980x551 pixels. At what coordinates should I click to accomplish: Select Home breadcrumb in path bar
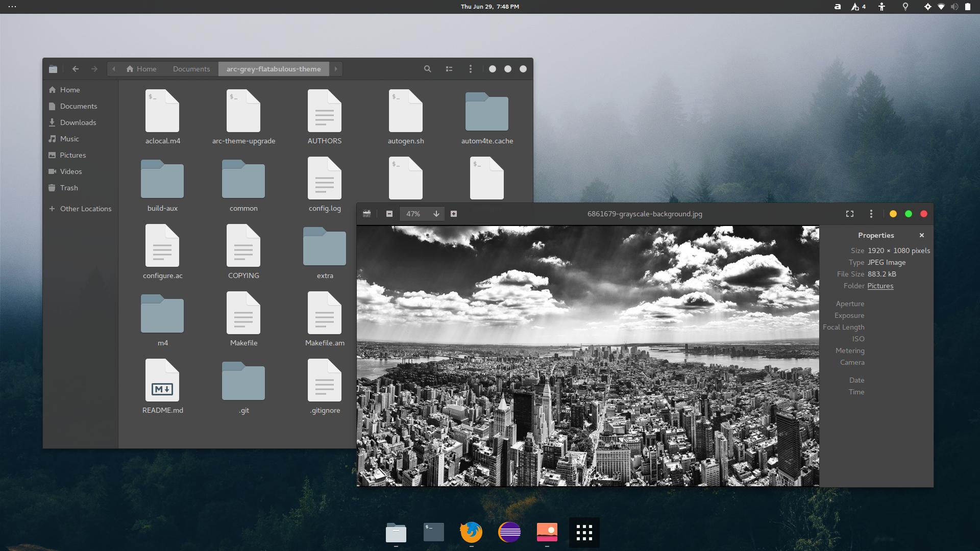[x=141, y=69]
